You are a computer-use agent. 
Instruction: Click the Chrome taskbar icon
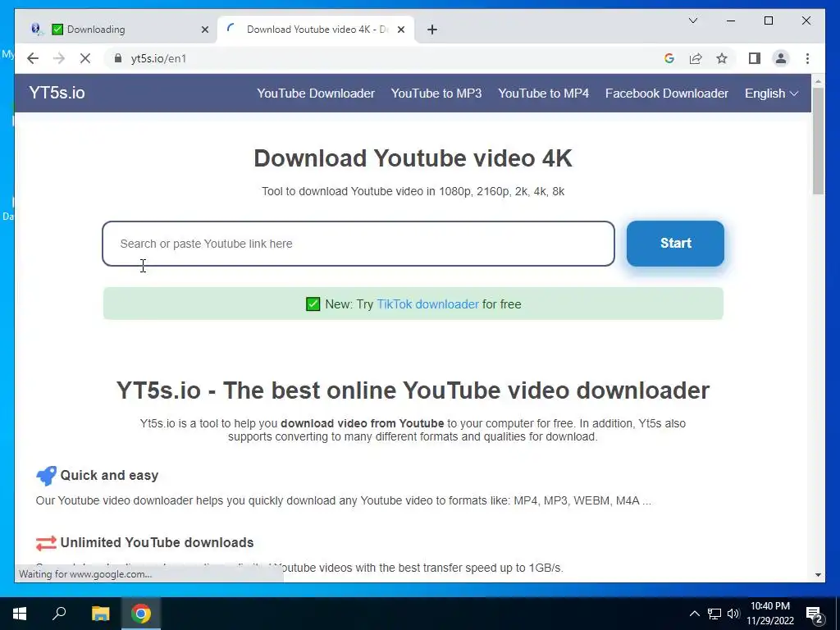(141, 614)
